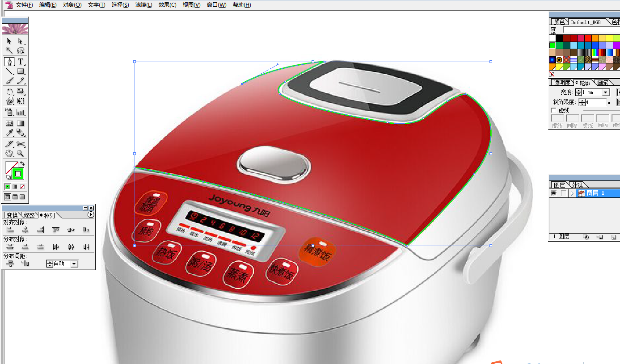Switch to full screen with menu bar
The height and width of the screenshot is (364, 620).
pos(15,197)
